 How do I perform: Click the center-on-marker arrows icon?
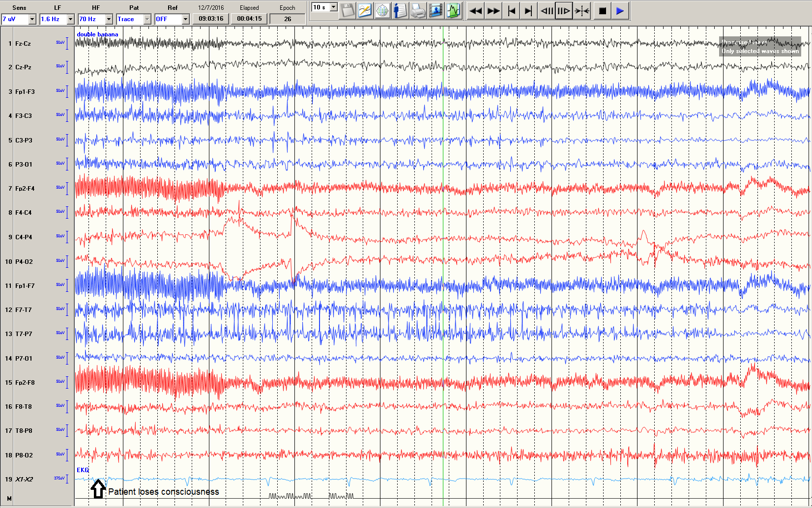pyautogui.click(x=582, y=11)
